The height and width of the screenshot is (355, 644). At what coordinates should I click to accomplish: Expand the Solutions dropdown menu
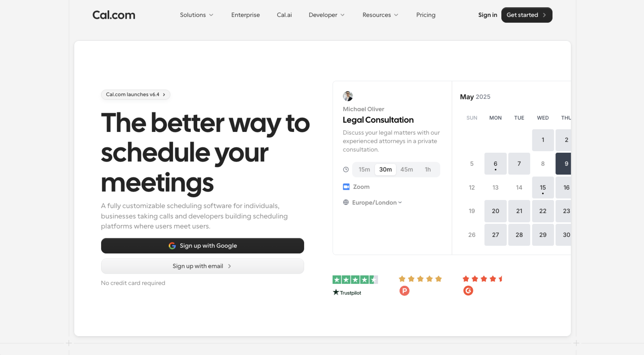(x=196, y=15)
